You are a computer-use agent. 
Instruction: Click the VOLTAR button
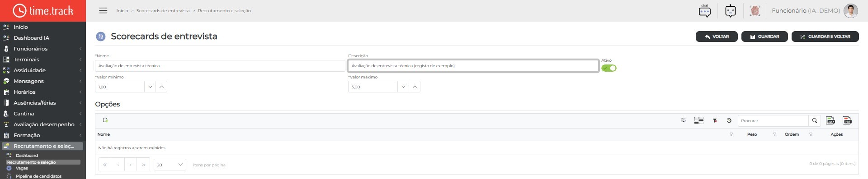[717, 37]
